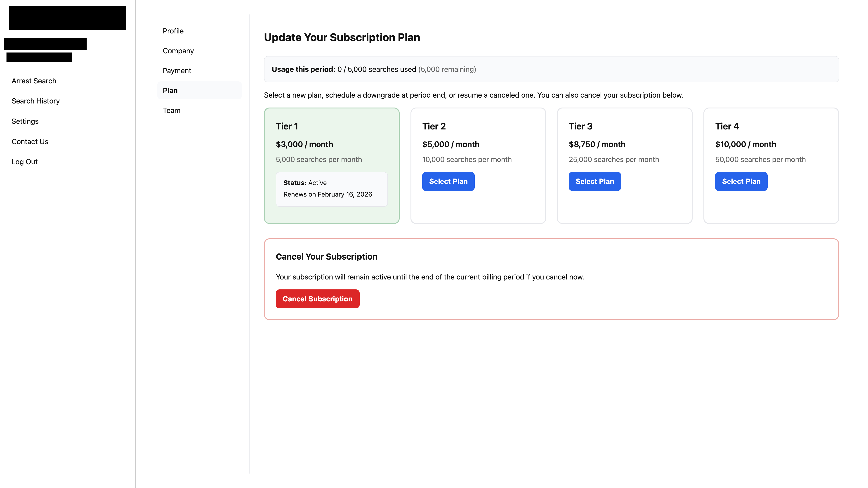Open Settings from the sidebar
The width and height of the screenshot is (868, 488).
point(25,121)
